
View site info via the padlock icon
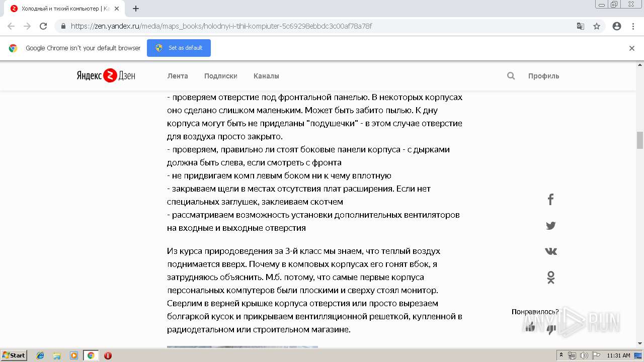coord(63,26)
